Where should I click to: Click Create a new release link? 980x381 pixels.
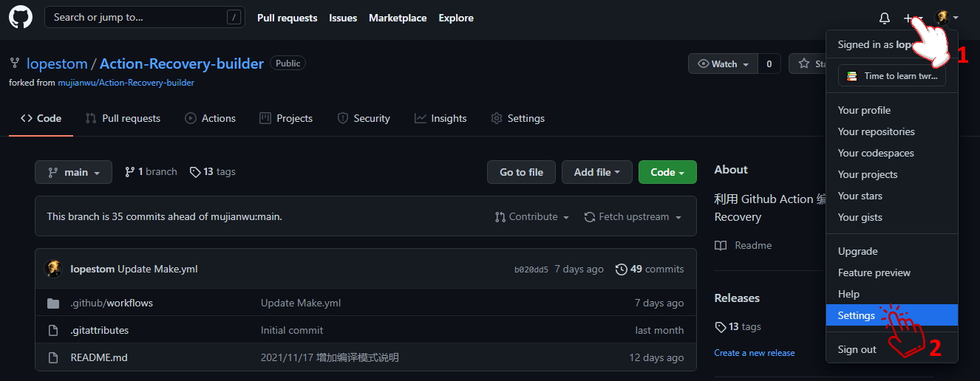(755, 353)
